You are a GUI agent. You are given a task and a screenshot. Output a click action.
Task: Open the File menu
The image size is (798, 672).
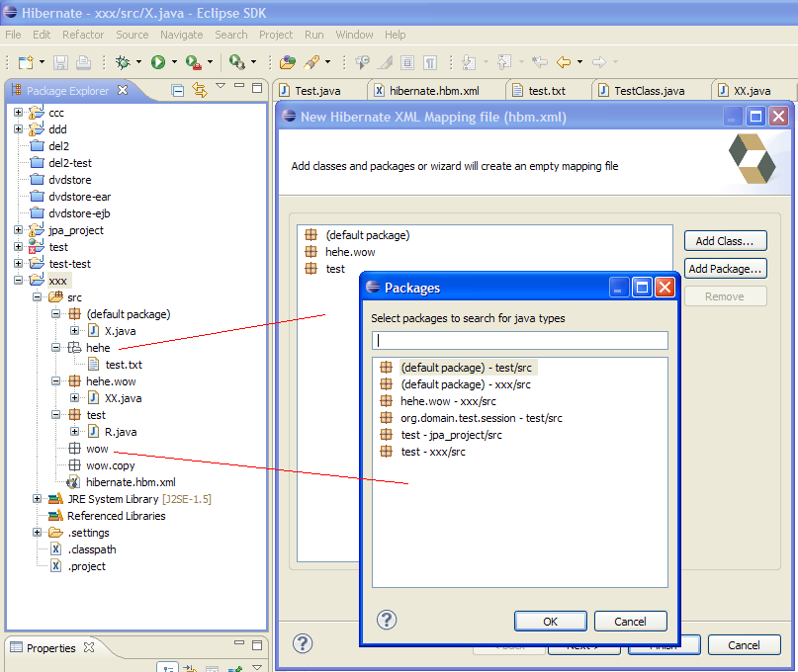[x=13, y=35]
